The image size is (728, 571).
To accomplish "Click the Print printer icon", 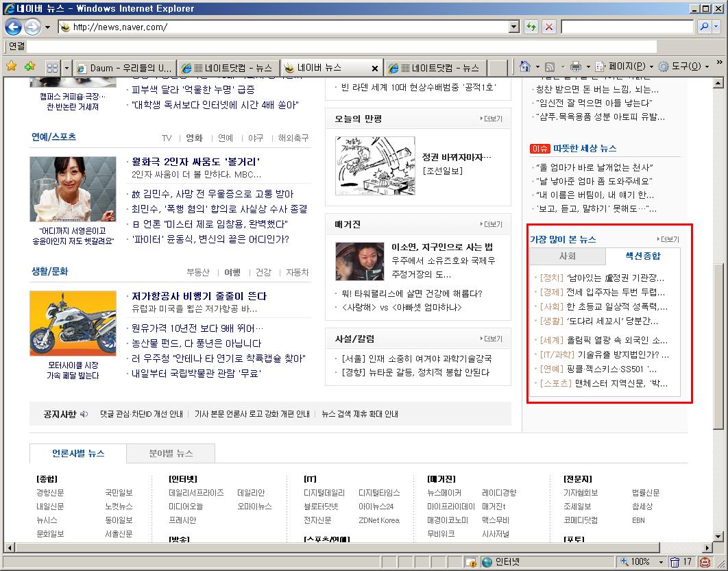I will (x=576, y=67).
